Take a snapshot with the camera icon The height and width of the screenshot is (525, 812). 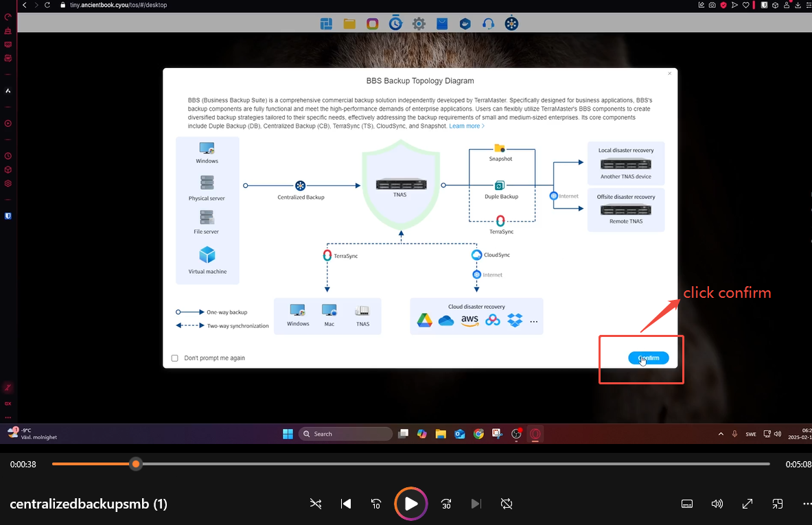(712, 5)
